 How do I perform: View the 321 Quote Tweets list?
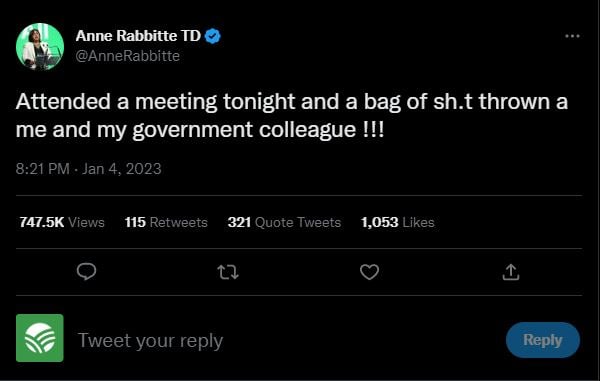point(284,222)
